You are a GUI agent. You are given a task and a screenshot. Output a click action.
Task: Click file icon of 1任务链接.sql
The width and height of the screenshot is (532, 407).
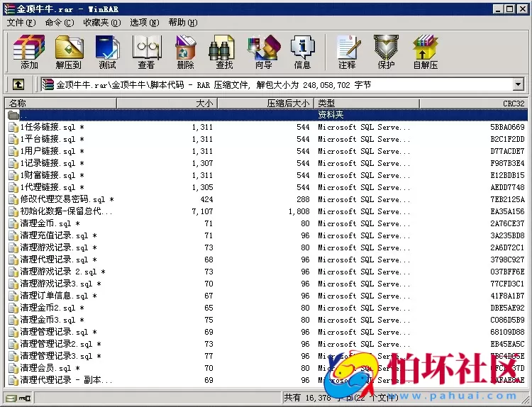click(13, 128)
